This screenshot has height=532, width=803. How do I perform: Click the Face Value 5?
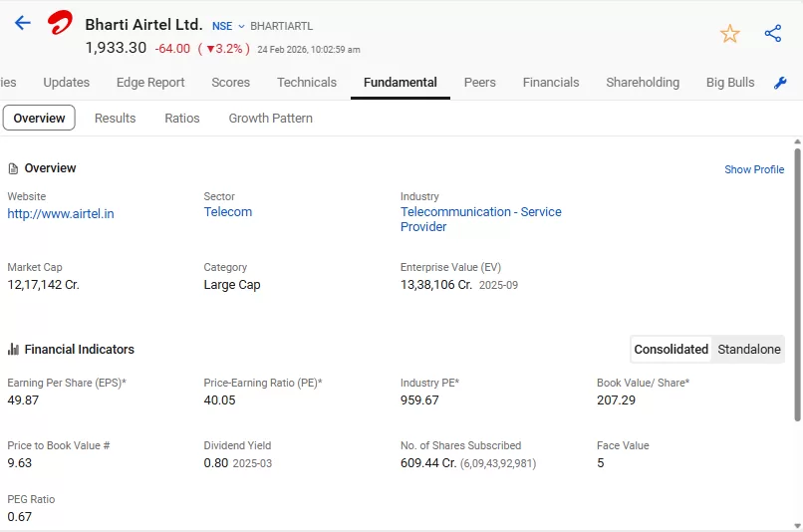click(x=600, y=463)
